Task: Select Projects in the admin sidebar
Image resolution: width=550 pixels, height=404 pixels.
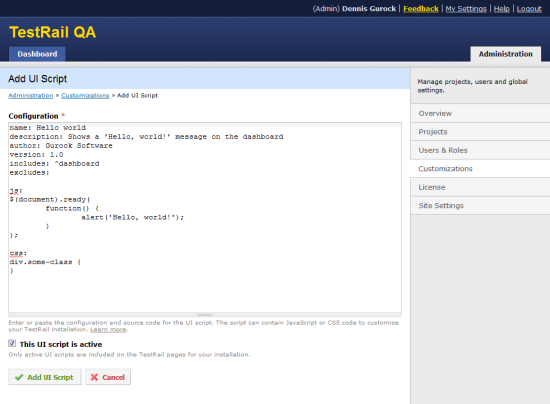Action: coord(480,132)
